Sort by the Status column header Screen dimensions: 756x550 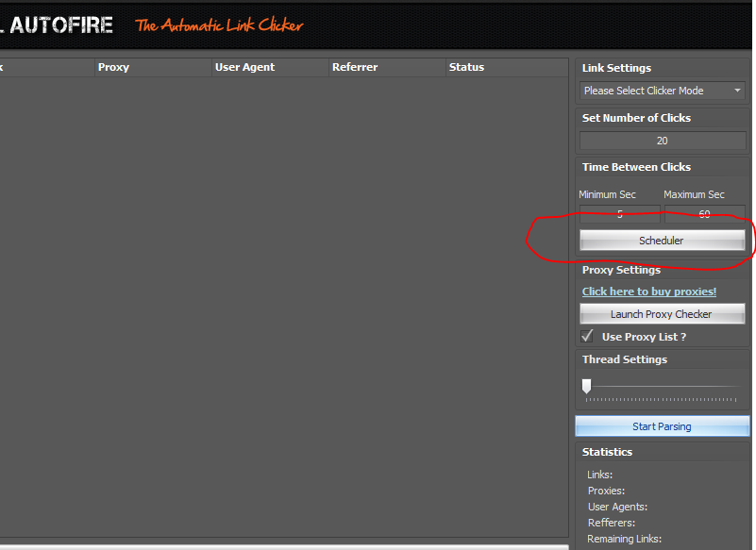507,67
